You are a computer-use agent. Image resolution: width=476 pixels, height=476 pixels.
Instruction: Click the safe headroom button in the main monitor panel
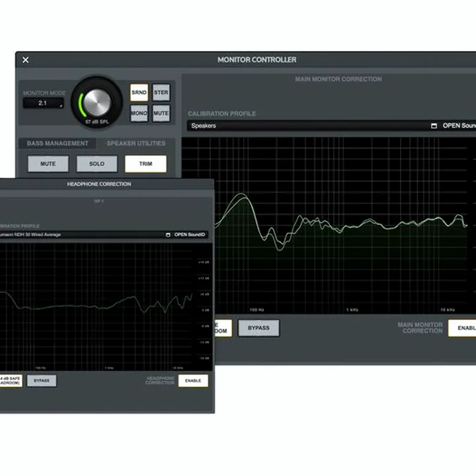point(223,328)
